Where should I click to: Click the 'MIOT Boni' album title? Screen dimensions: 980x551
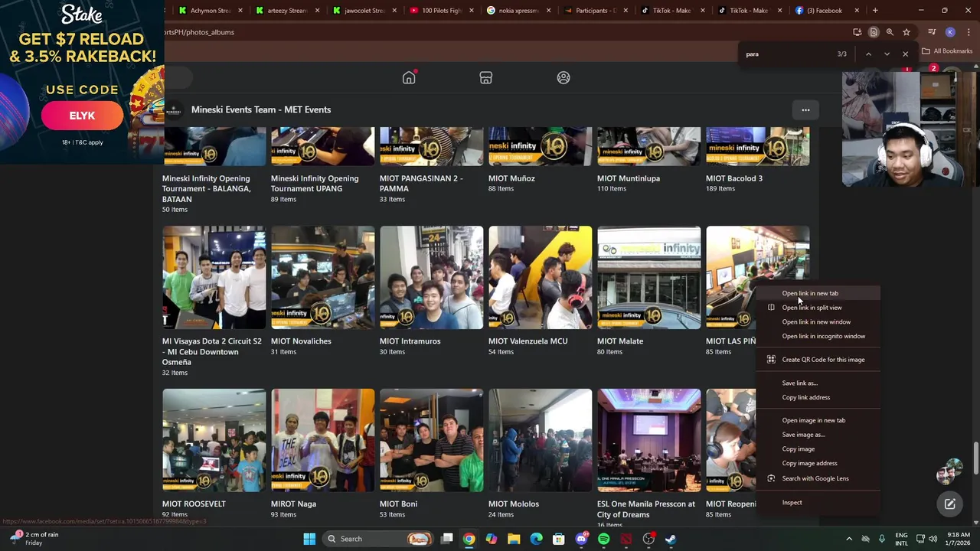click(398, 504)
